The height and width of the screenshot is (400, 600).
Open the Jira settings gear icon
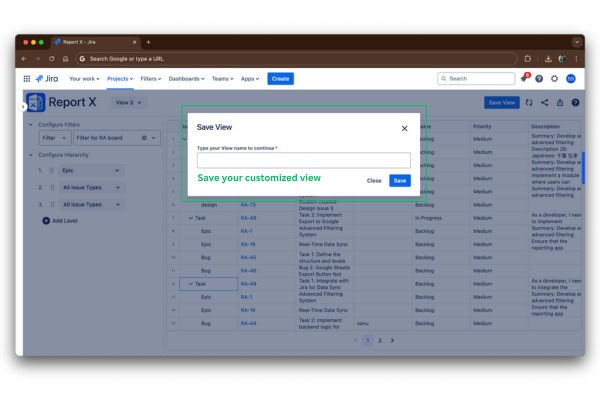pyautogui.click(x=554, y=79)
